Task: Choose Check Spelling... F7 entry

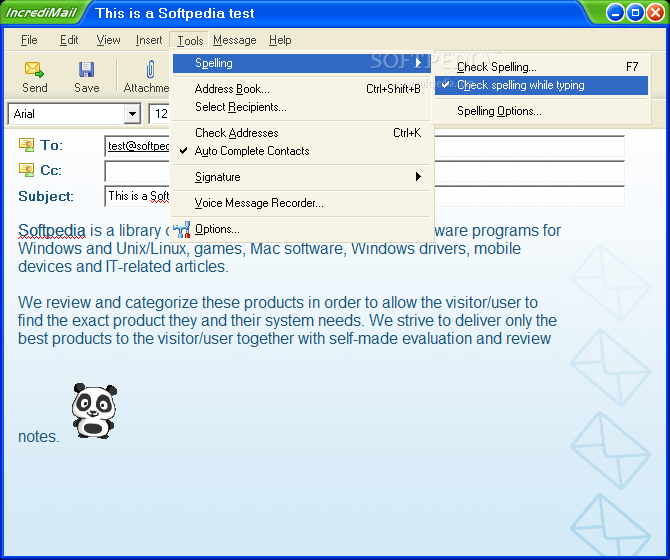Action: click(x=541, y=67)
